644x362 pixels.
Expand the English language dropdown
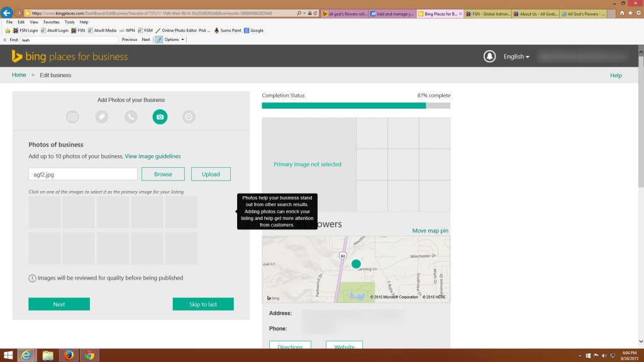tap(516, 57)
